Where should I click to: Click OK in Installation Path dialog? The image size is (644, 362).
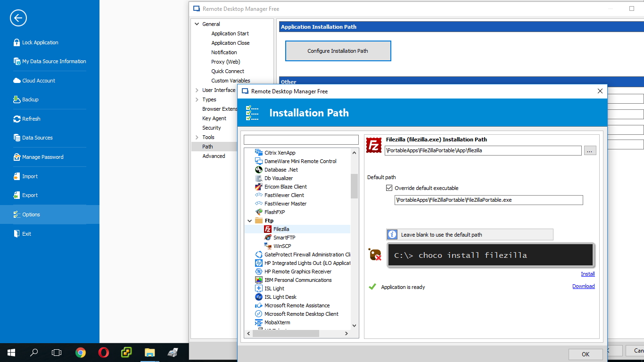click(x=586, y=354)
